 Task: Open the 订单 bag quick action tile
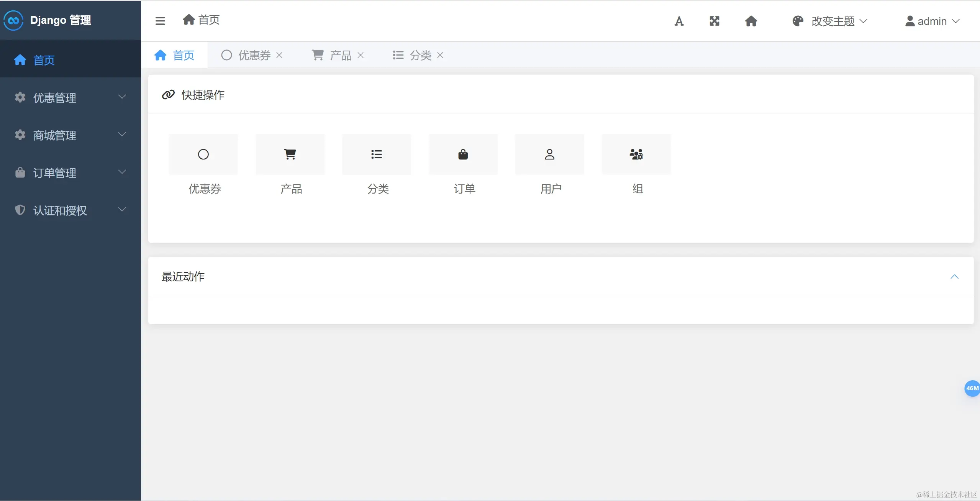pos(463,154)
